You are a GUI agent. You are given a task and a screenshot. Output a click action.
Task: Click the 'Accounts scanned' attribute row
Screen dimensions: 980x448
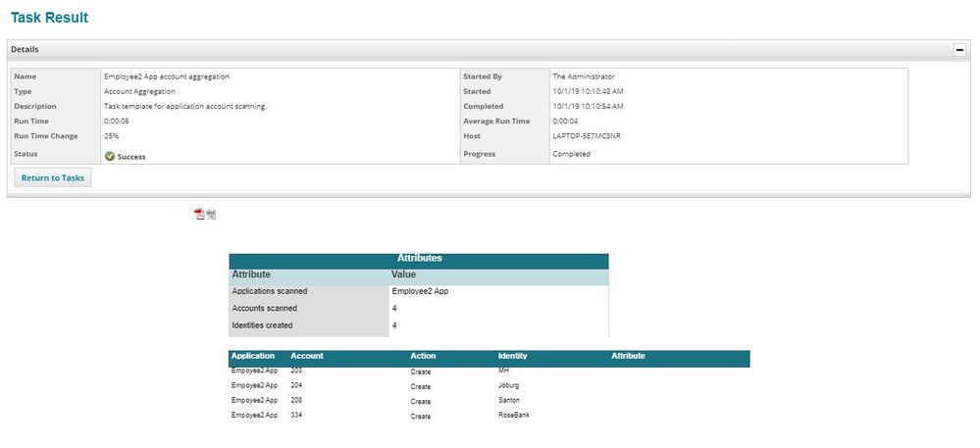[x=419, y=309]
